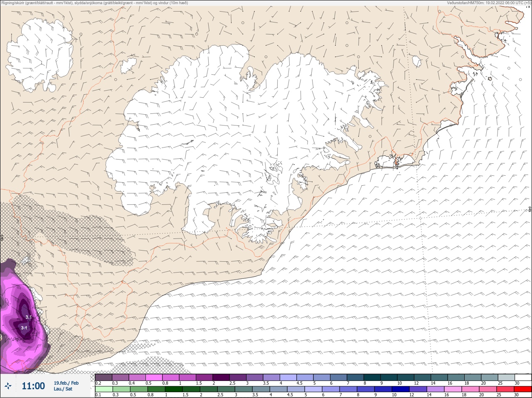Click the lower '3.1' precipitation value on the map
The image size is (532, 398).
(x=24, y=328)
